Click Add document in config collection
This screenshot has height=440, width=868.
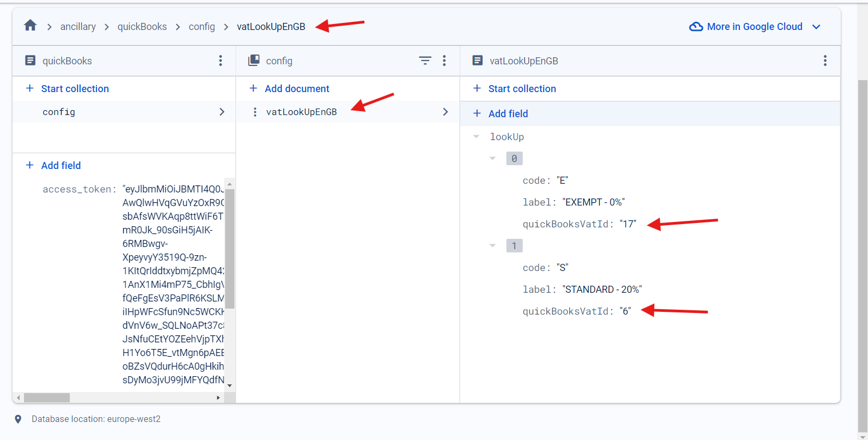pos(297,88)
